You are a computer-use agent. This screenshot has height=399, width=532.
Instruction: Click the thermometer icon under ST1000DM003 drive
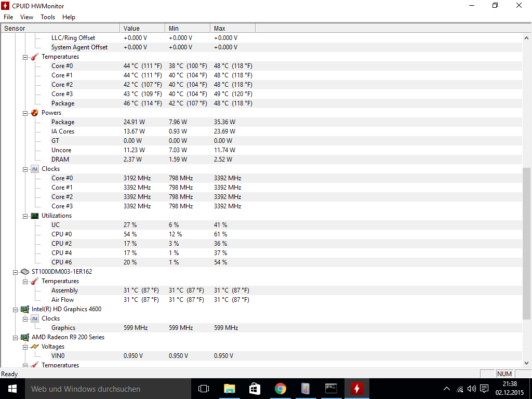coord(35,281)
